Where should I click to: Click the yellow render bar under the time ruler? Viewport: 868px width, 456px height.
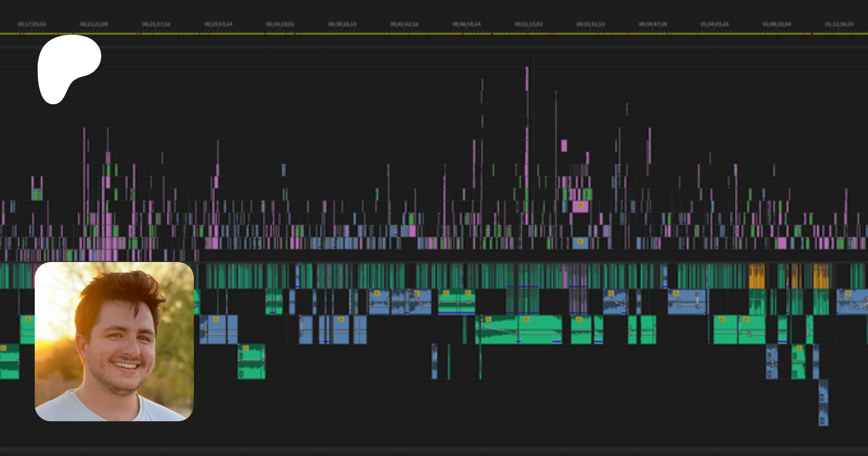(x=434, y=34)
